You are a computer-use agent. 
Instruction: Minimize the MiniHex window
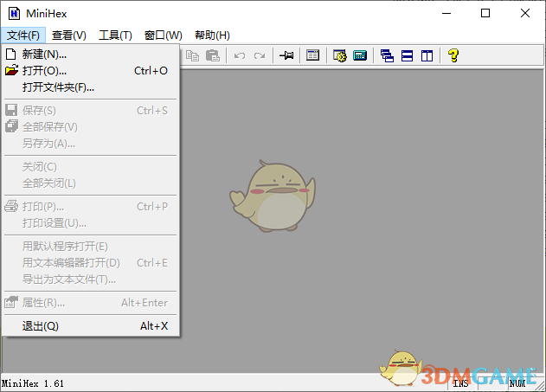click(x=446, y=13)
